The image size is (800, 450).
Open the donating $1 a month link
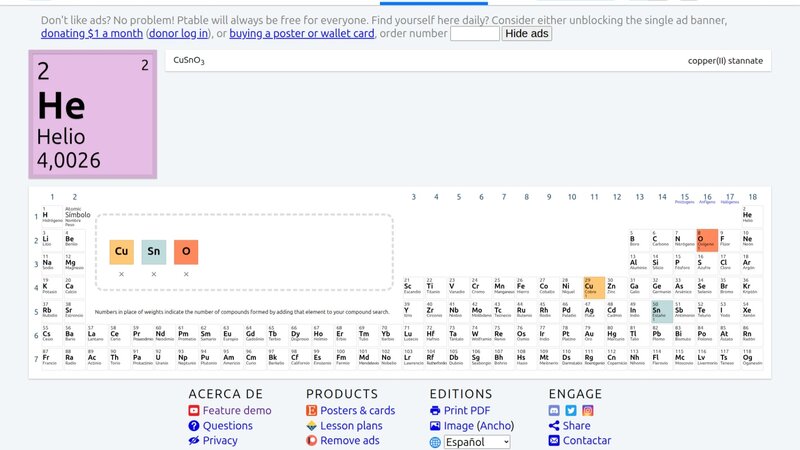(85, 34)
